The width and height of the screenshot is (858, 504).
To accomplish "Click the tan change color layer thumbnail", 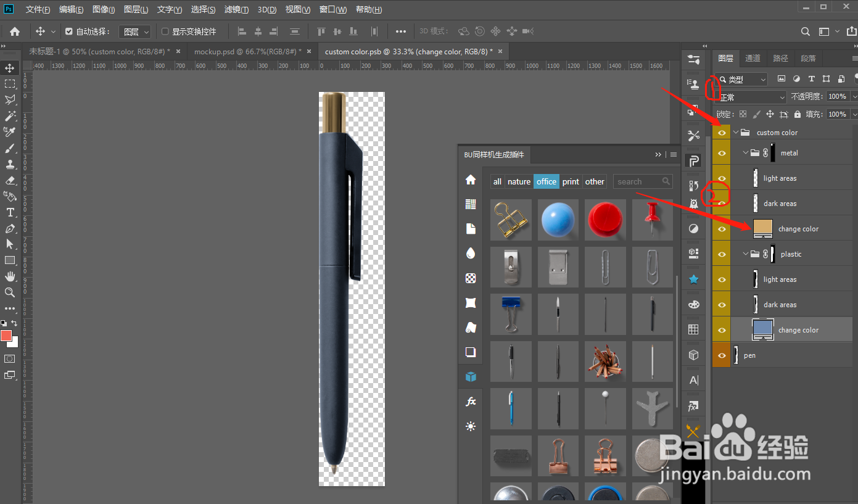I will [x=763, y=229].
